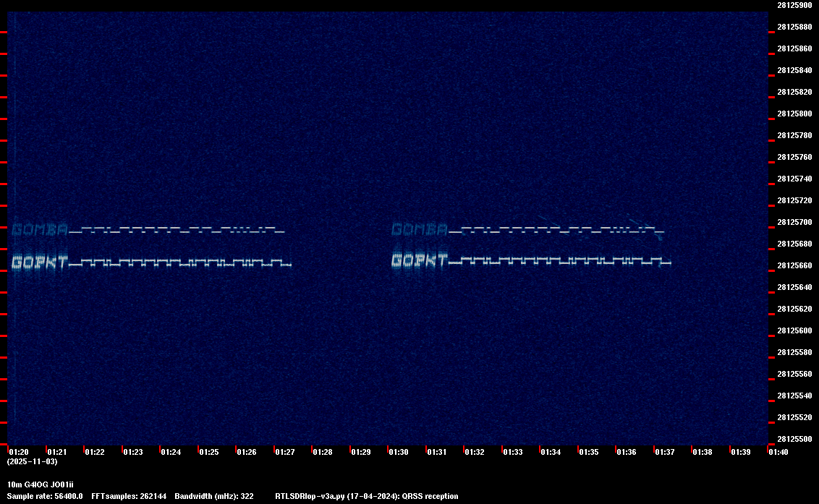
Task: Select the Sample rate 56400.0 text
Action: pyautogui.click(x=45, y=496)
